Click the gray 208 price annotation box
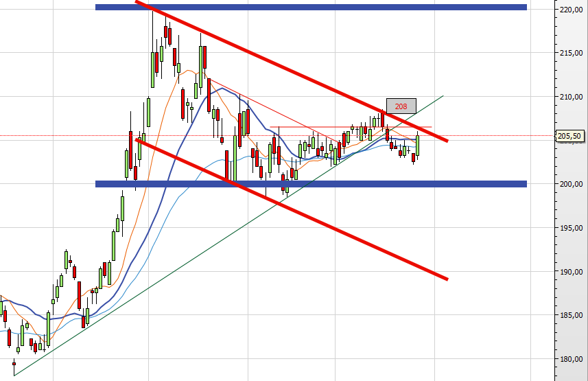Screen dimensions: 588x381 pos(401,106)
